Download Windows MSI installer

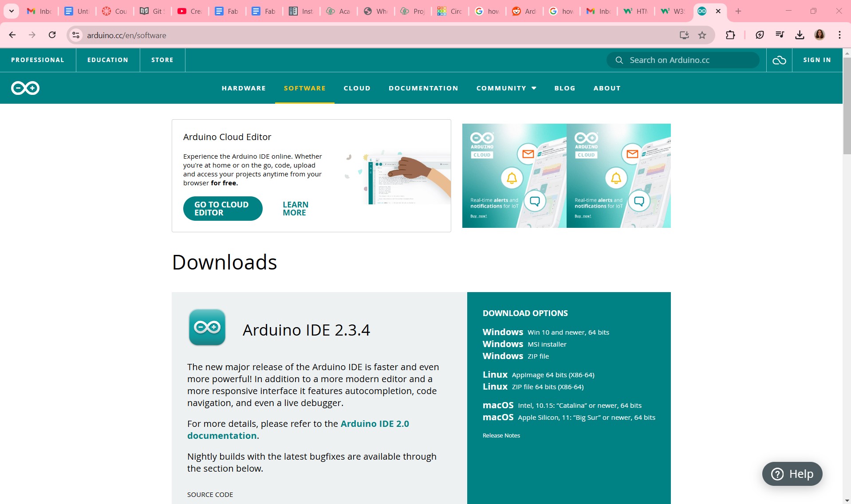click(524, 344)
